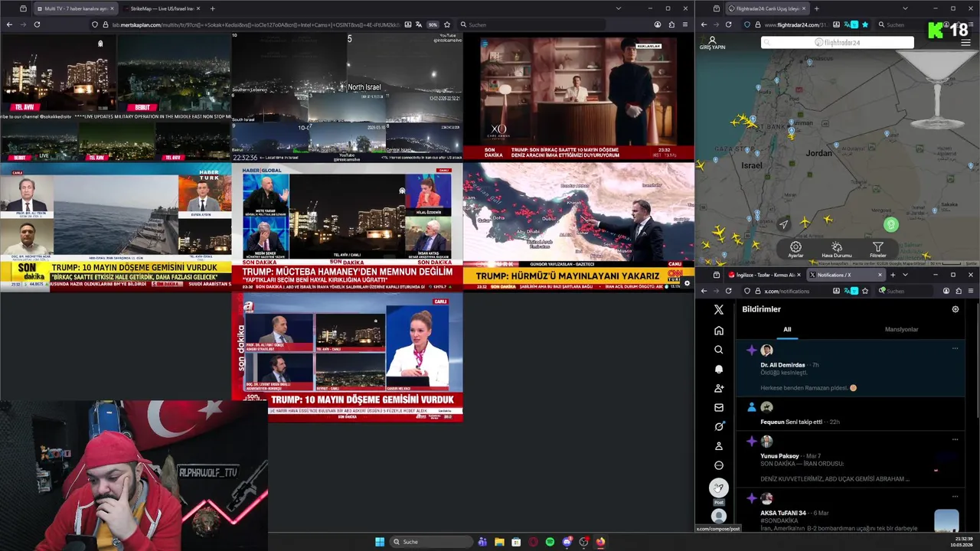The image size is (980, 551).
Task: Compose a new Post in X
Action: point(718,487)
